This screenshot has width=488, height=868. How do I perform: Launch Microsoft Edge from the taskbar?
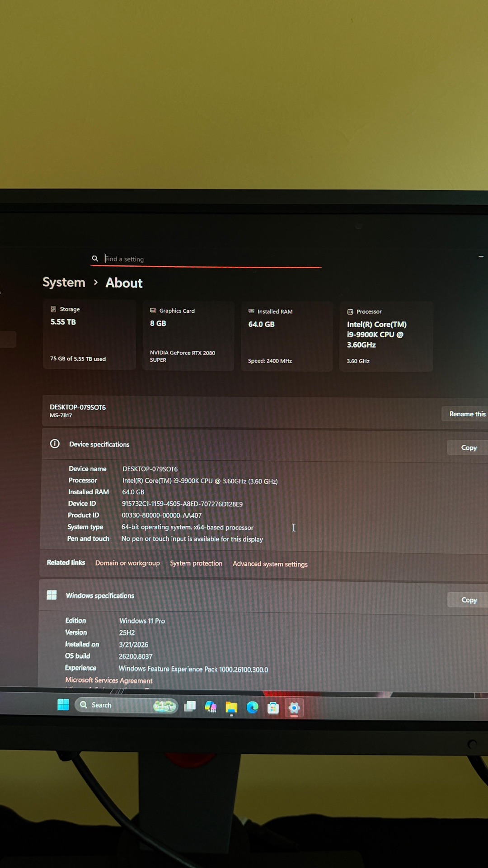click(252, 708)
